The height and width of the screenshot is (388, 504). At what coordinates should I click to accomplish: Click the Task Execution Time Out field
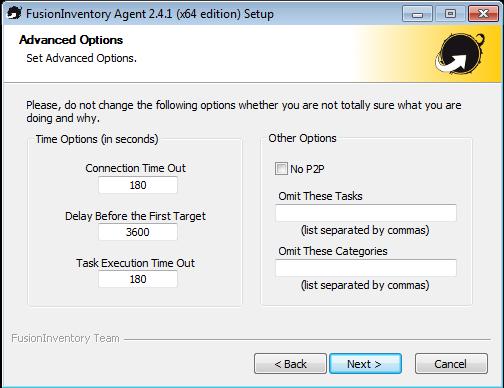pos(138,279)
